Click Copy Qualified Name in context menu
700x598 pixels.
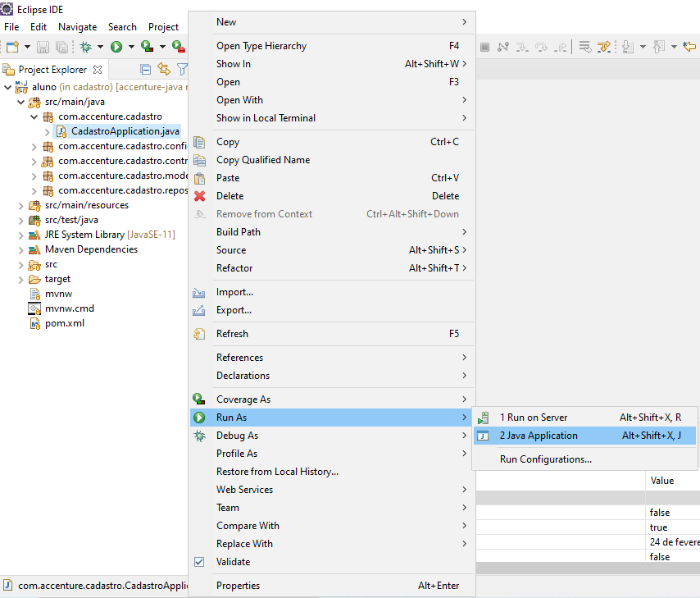(x=331, y=160)
